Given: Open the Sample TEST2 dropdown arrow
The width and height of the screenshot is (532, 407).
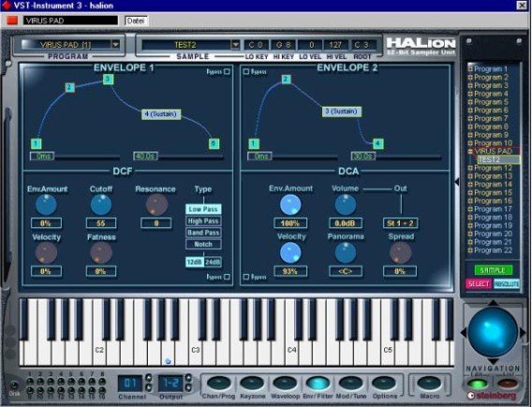Looking at the screenshot, I should point(235,44).
